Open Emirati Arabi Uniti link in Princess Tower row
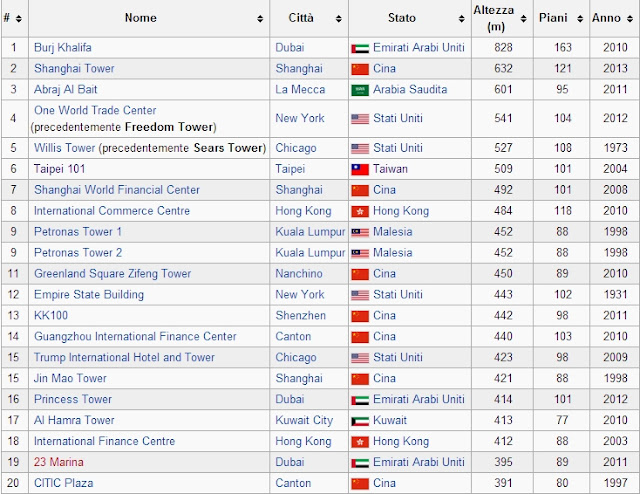 coord(419,399)
